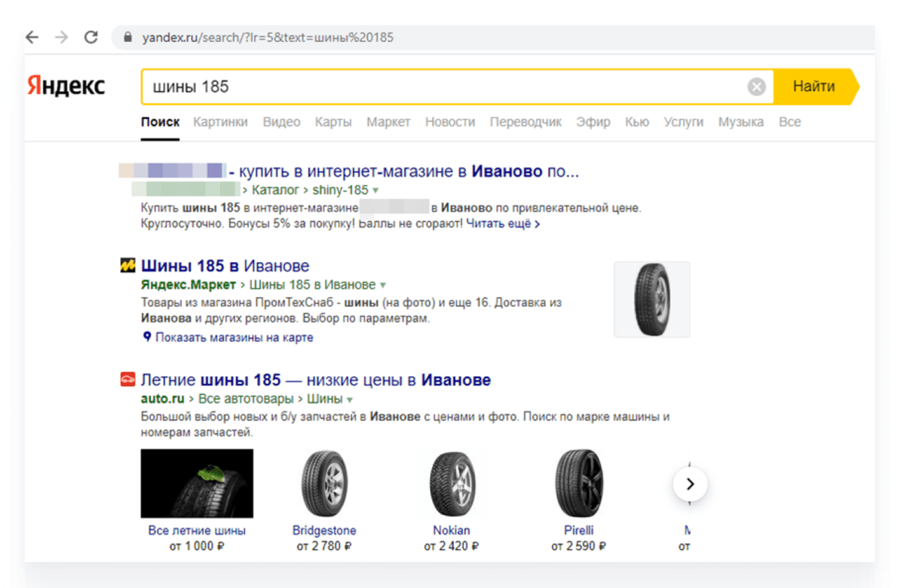Click the Pirelli caption link
The image size is (899, 588).
pyautogui.click(x=579, y=530)
